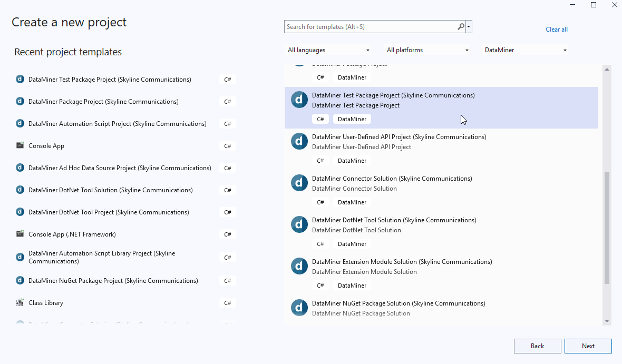Click the Next button

point(588,346)
